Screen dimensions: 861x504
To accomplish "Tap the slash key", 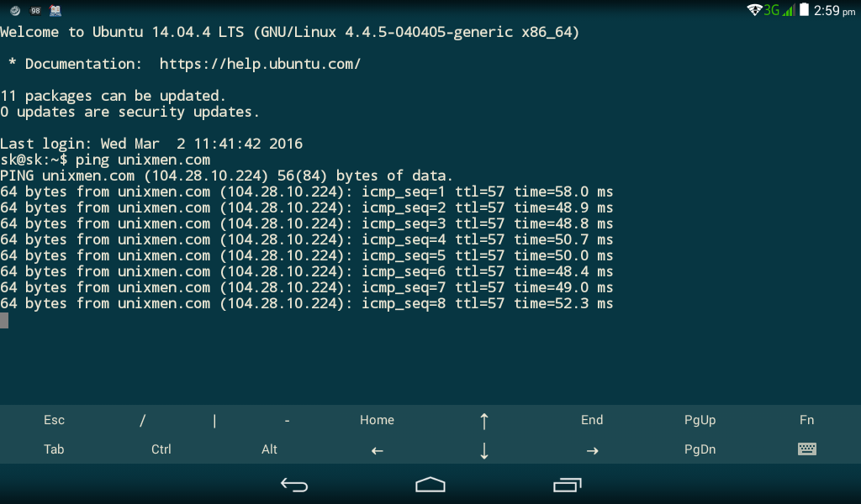I will [x=143, y=421].
